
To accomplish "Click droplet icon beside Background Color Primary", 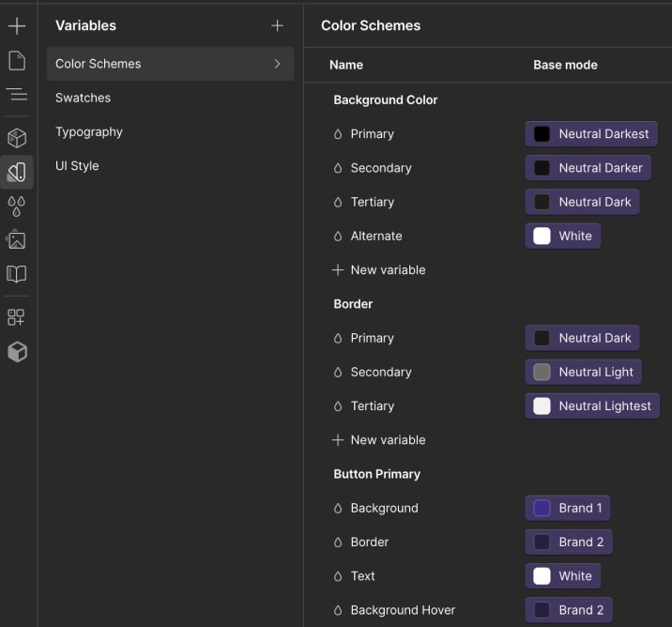I will 338,134.
